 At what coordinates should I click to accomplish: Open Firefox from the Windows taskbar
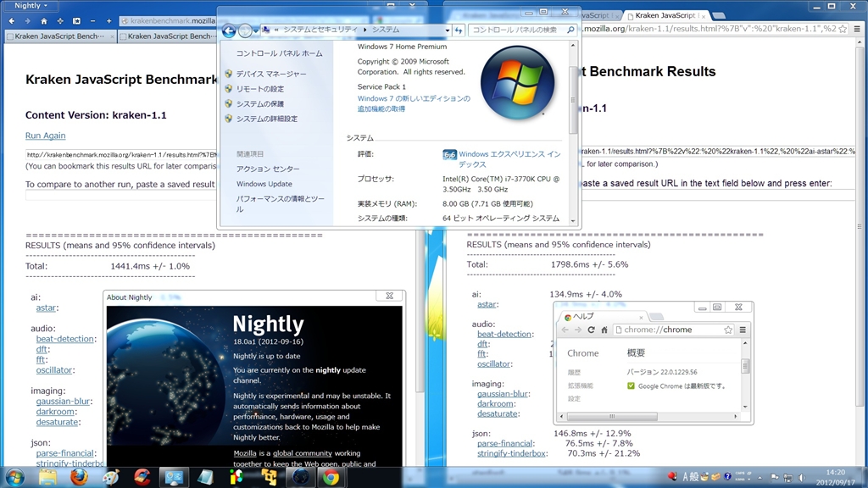79,477
